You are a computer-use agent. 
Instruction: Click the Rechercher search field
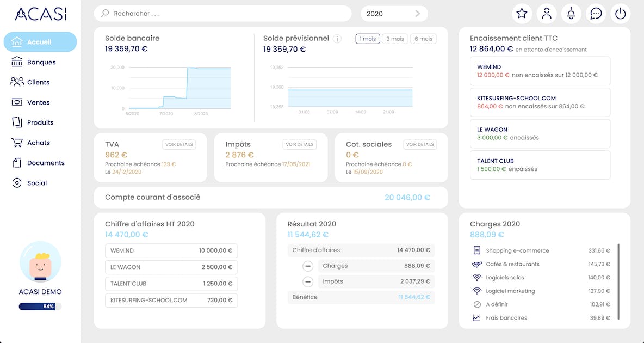tap(223, 14)
